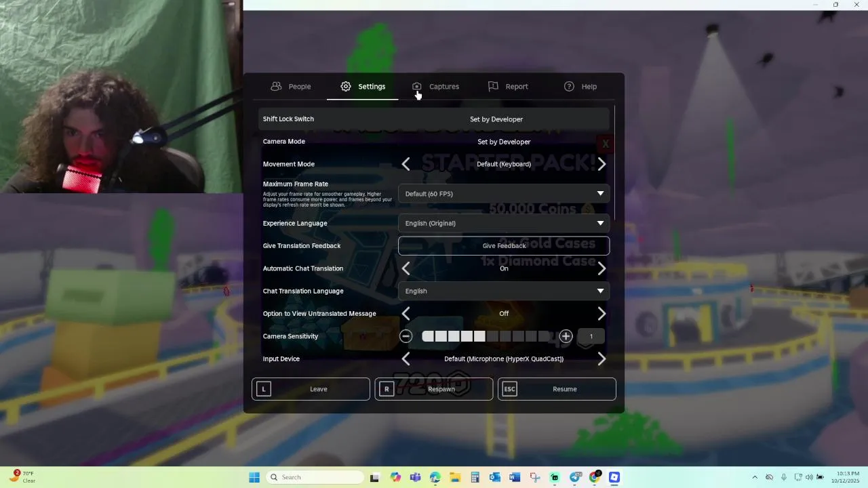This screenshot has width=868, height=488.
Task: Open Microsoft Teams from taskbar
Action: (415, 477)
